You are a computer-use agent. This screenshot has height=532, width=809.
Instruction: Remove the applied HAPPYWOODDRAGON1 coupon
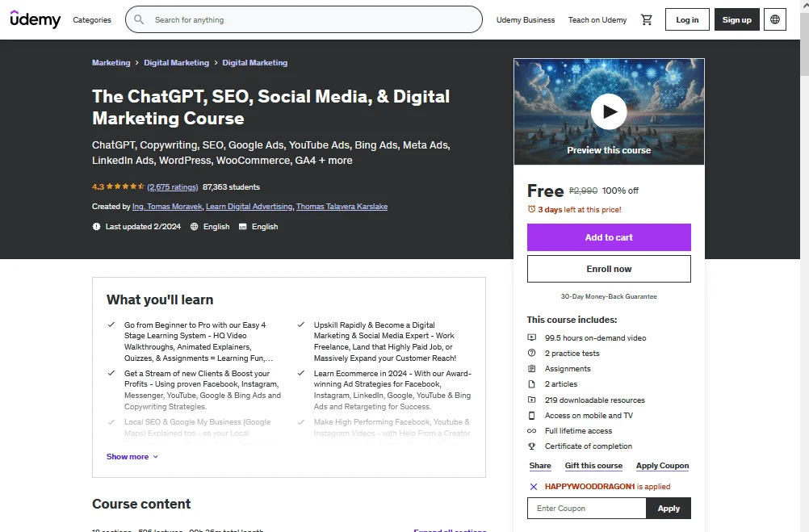534,487
